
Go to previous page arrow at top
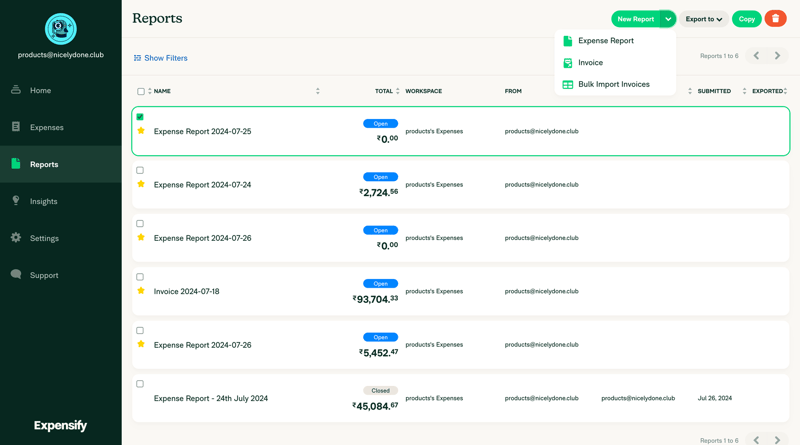click(x=757, y=56)
